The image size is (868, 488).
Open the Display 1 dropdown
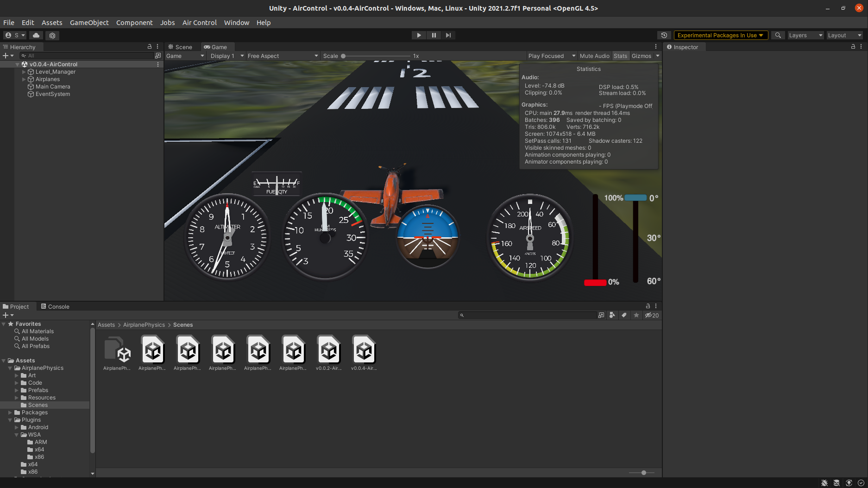coord(226,56)
